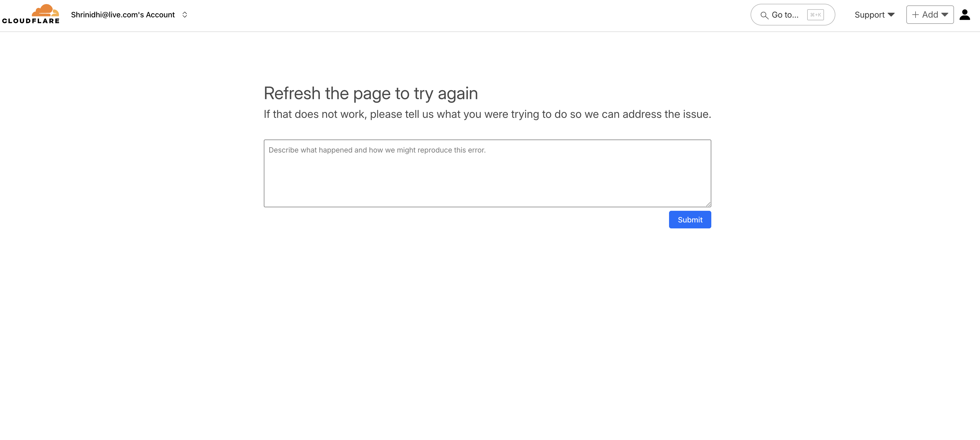Click into the error description text area
The width and height of the screenshot is (980, 440).
coord(487,179)
